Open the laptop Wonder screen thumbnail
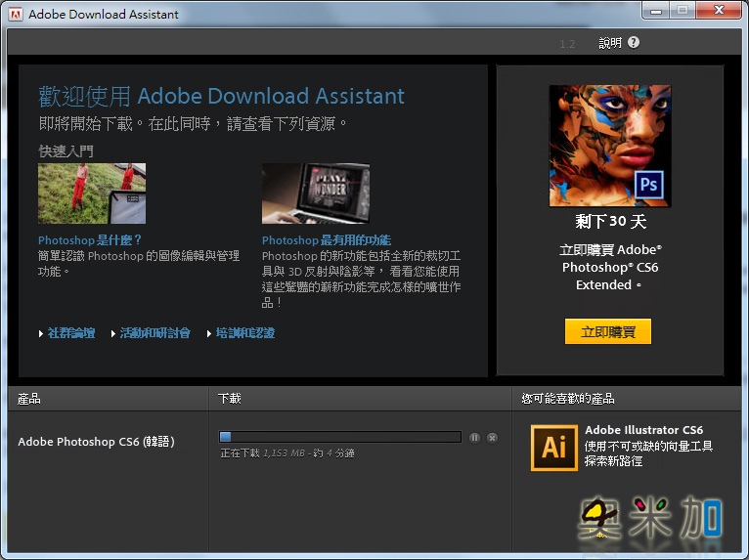This screenshot has width=749, height=560. [x=316, y=194]
